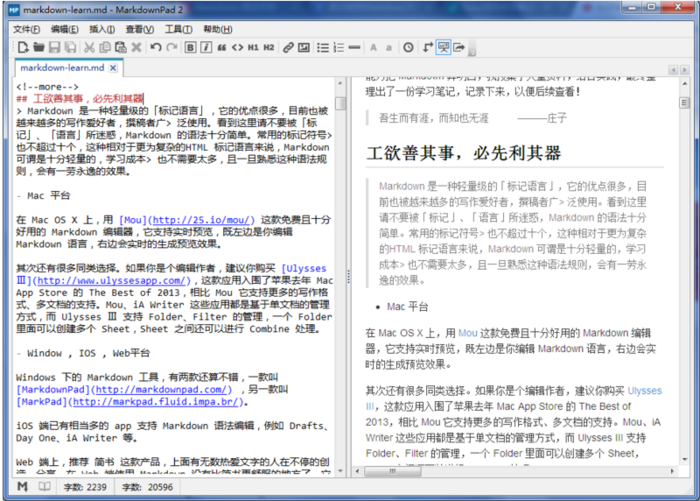Image resolution: width=700 pixels, height=501 pixels.
Task: Convert text to uppercase with A icon
Action: point(374,47)
